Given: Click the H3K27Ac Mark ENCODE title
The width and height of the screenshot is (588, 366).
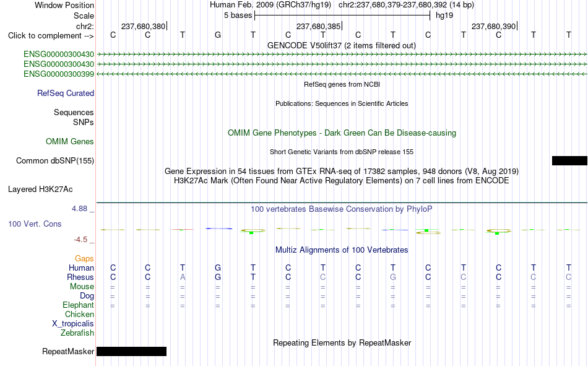Looking at the screenshot, I should pos(342,181).
